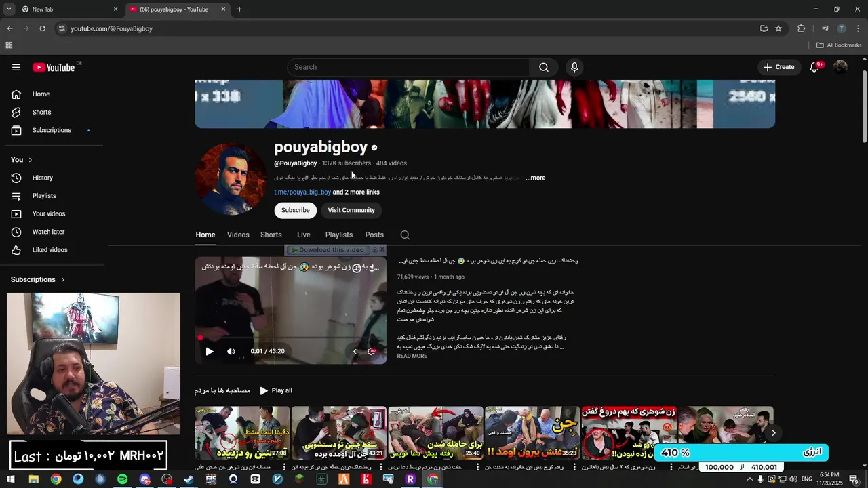This screenshot has width=868, height=488.
Task: Close the Download this video bar
Action: click(x=382, y=250)
